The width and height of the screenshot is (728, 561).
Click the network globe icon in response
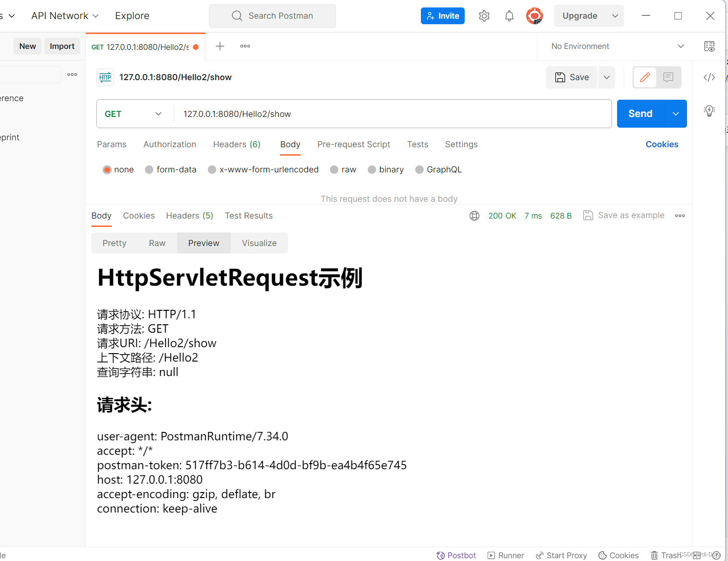click(474, 216)
